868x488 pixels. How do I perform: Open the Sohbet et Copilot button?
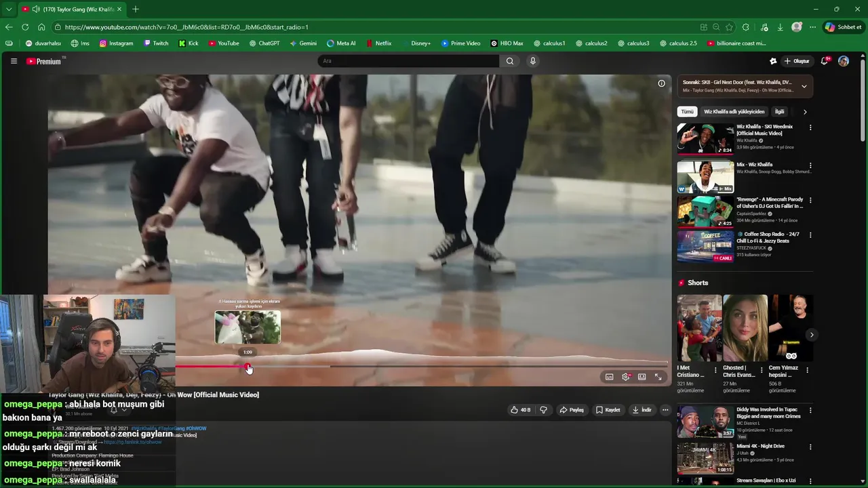coord(844,27)
